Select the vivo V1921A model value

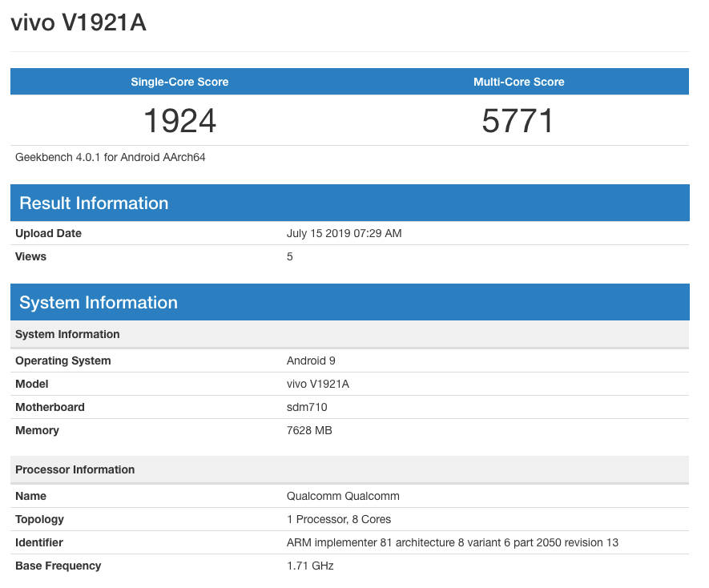[x=318, y=384]
